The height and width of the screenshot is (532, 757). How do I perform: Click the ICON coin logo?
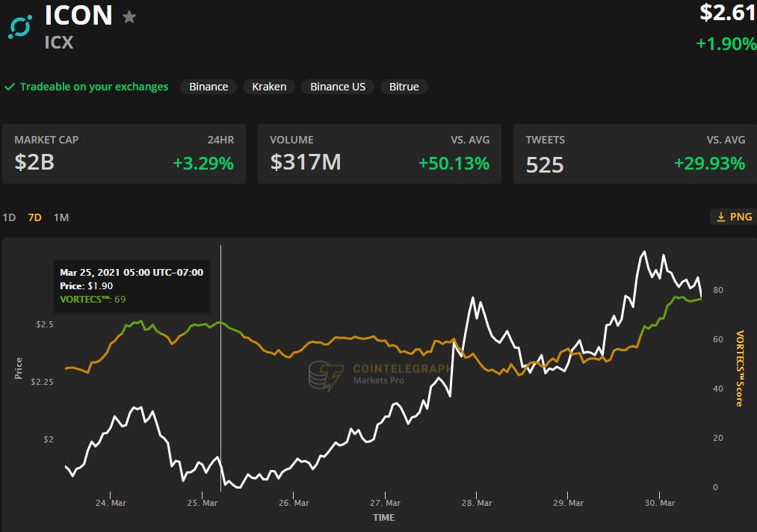(x=20, y=27)
